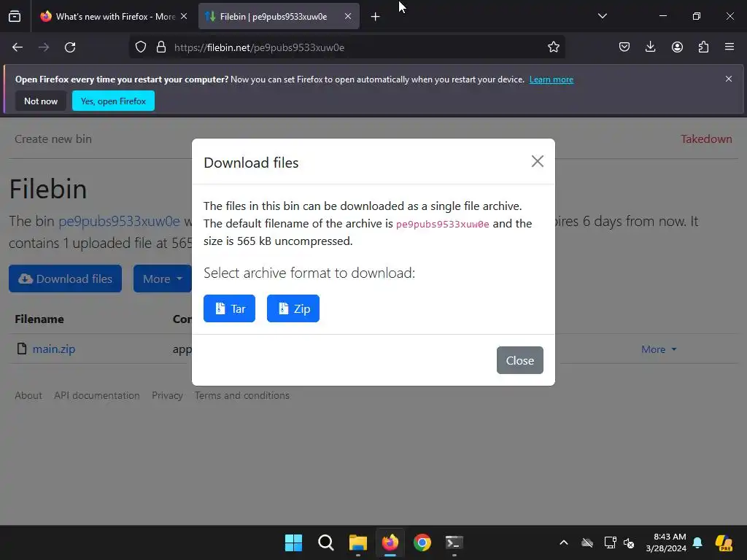
Task: Click the red Takedown link
Action: point(706,139)
